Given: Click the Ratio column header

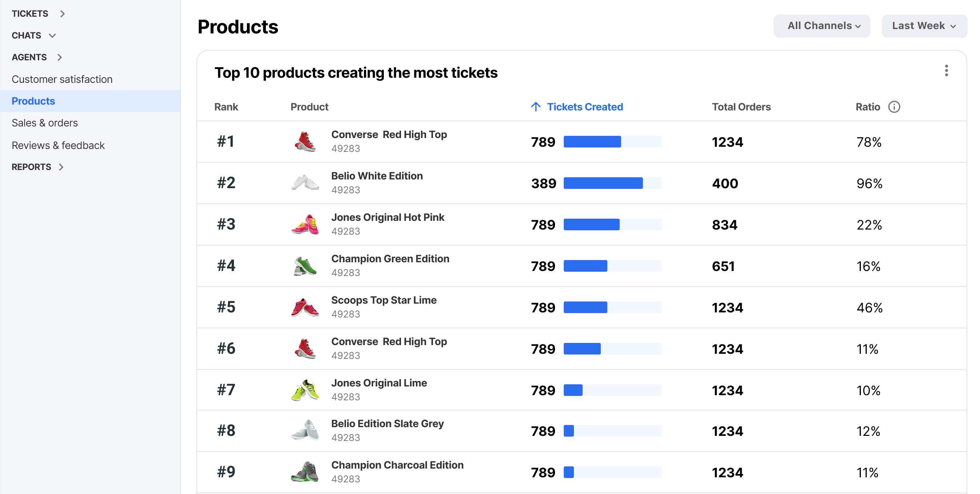Looking at the screenshot, I should click(x=867, y=107).
